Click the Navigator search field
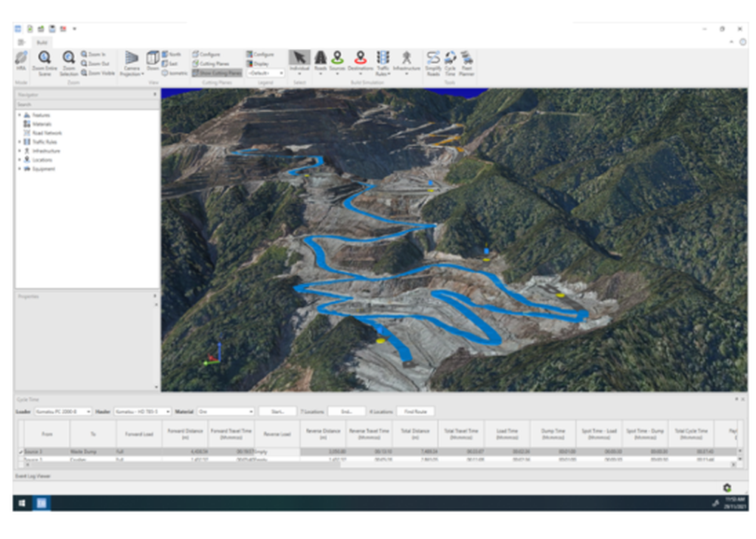The width and height of the screenshot is (756, 539). pos(87,104)
